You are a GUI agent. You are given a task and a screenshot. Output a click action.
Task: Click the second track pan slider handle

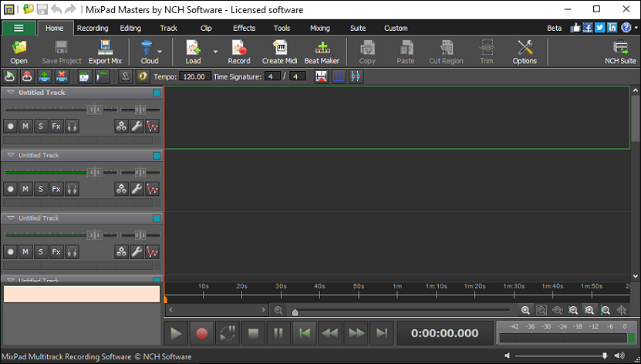140,173
